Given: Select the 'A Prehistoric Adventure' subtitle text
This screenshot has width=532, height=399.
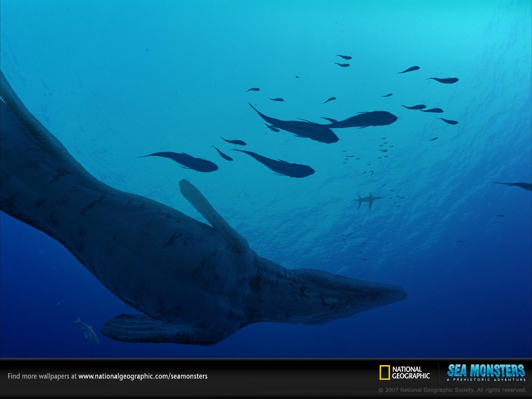Looking at the screenshot, I should (x=486, y=380).
